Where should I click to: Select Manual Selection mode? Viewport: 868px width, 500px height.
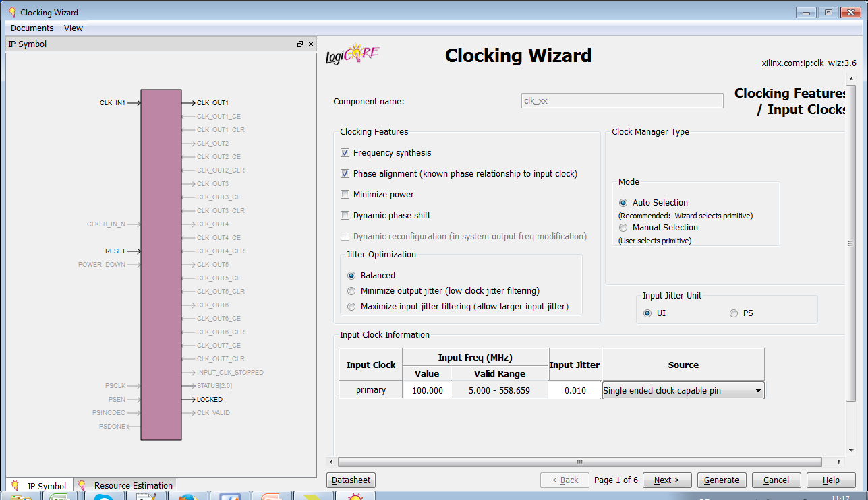pyautogui.click(x=623, y=228)
